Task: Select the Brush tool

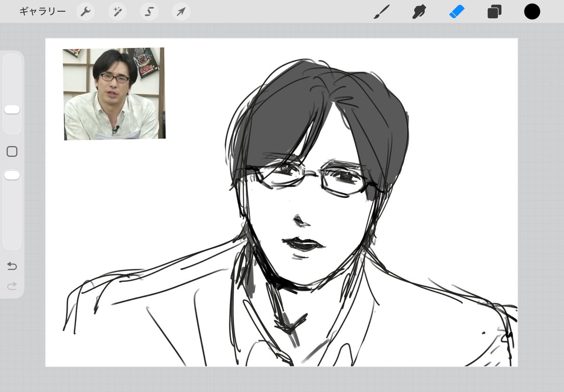Action: [x=382, y=12]
